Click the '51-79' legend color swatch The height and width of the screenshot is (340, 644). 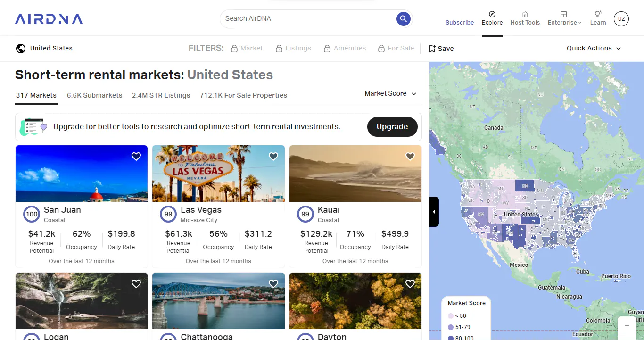coord(451,327)
